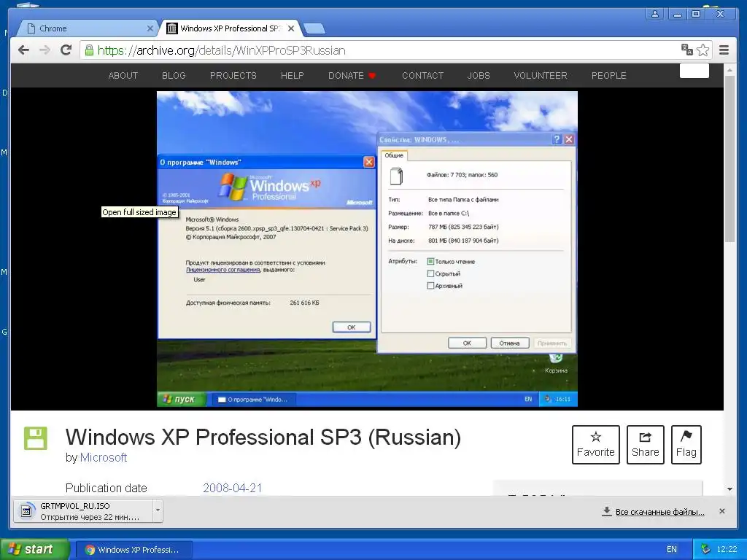Click the page scrollbar up arrow
747x560 pixels.
729,69
